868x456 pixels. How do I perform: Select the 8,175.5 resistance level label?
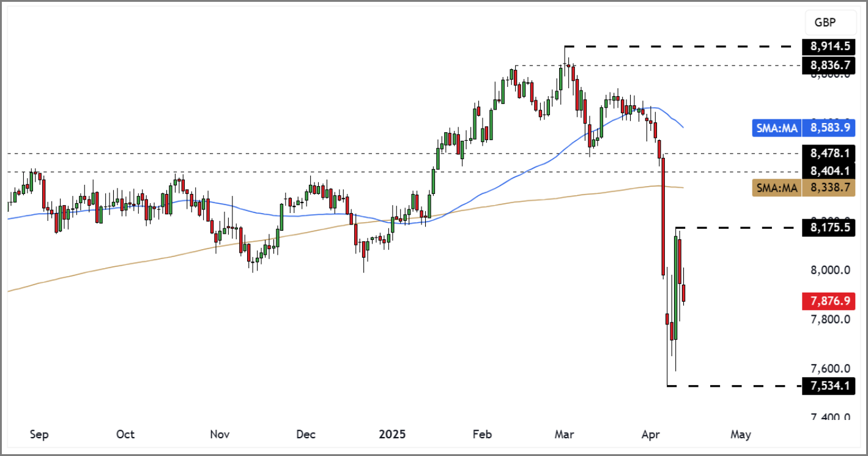[829, 228]
